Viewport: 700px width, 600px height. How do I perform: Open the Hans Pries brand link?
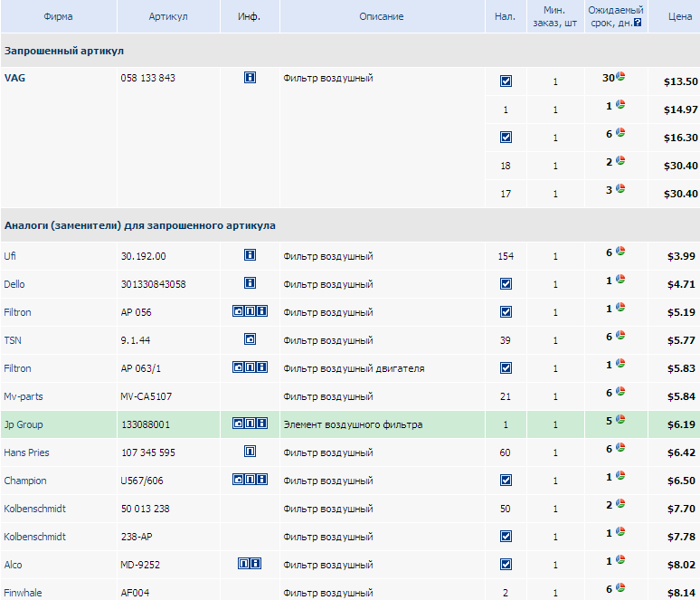(26, 452)
